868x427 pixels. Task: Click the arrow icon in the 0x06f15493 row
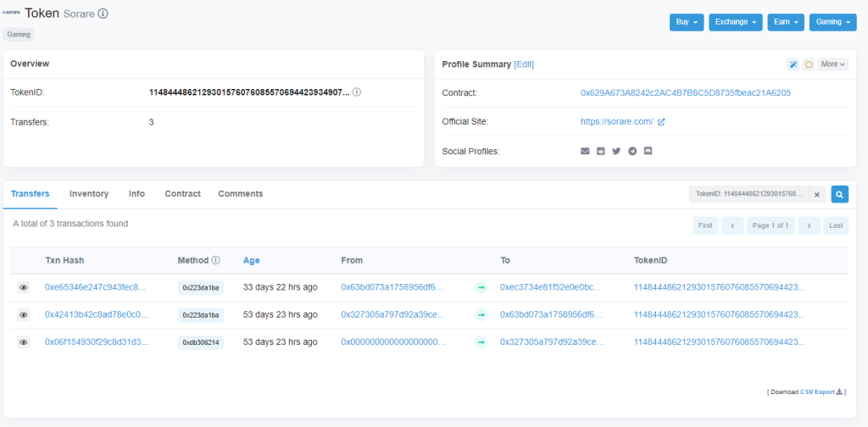coord(481,342)
